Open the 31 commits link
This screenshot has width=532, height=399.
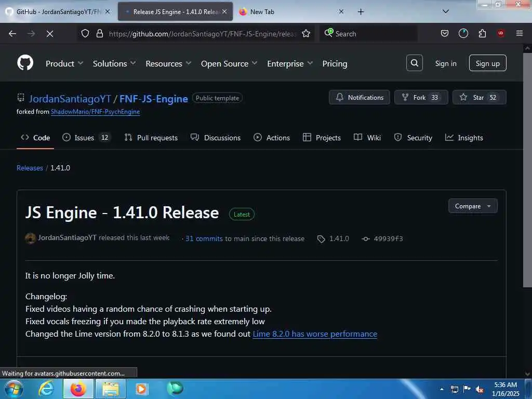click(204, 238)
